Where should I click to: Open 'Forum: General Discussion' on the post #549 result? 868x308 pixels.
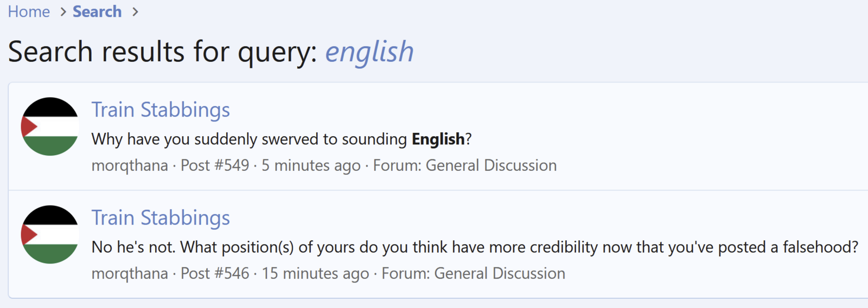coord(465,165)
